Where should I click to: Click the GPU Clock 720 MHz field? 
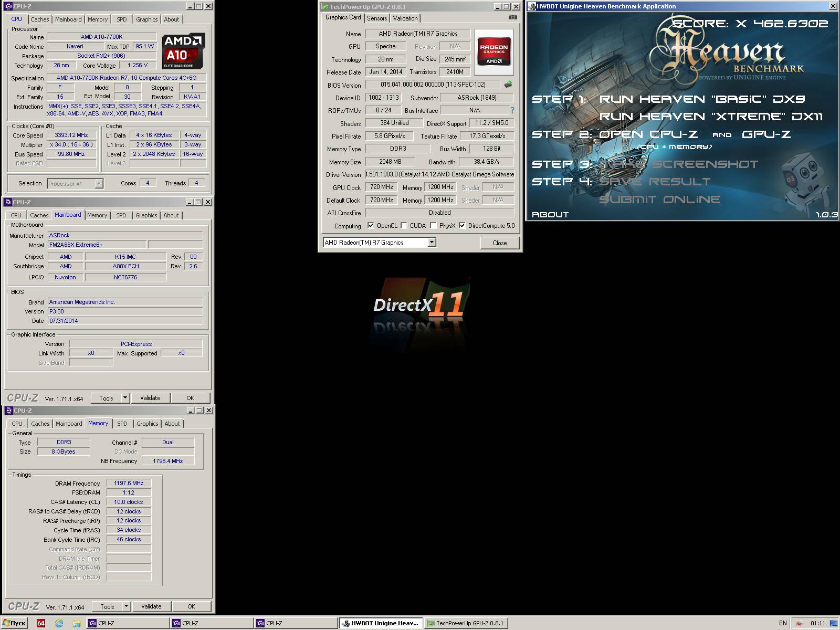tap(382, 187)
